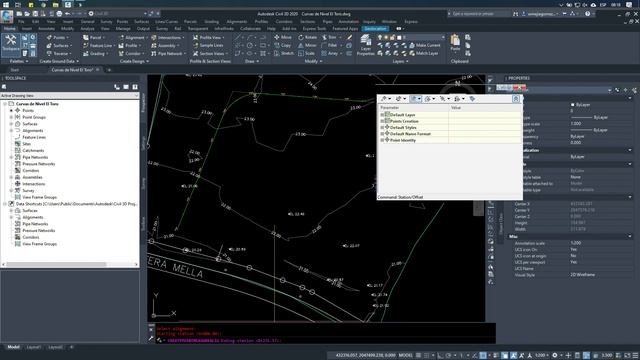The image size is (640, 360).
Task: Select the Move tool
Action: [283, 37]
